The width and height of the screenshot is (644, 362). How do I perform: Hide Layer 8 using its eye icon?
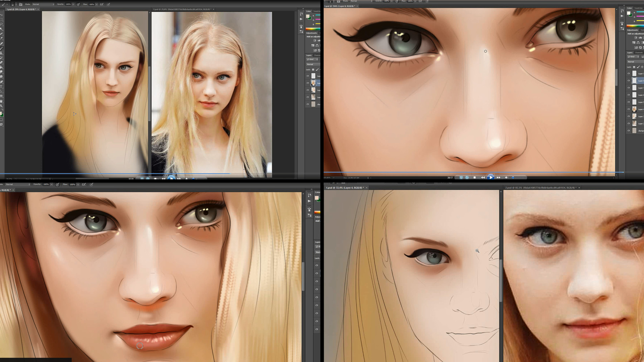point(629,81)
